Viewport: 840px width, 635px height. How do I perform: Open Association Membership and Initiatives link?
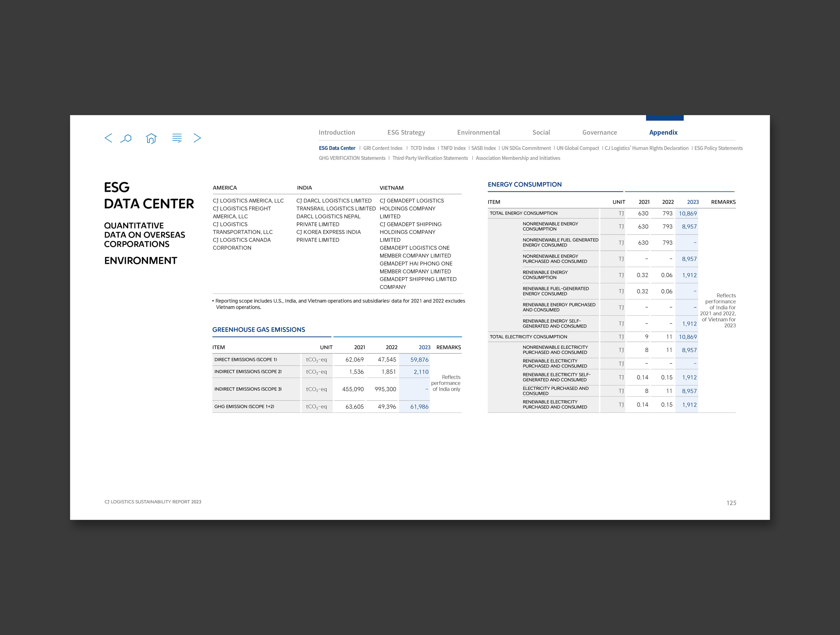pyautogui.click(x=518, y=158)
